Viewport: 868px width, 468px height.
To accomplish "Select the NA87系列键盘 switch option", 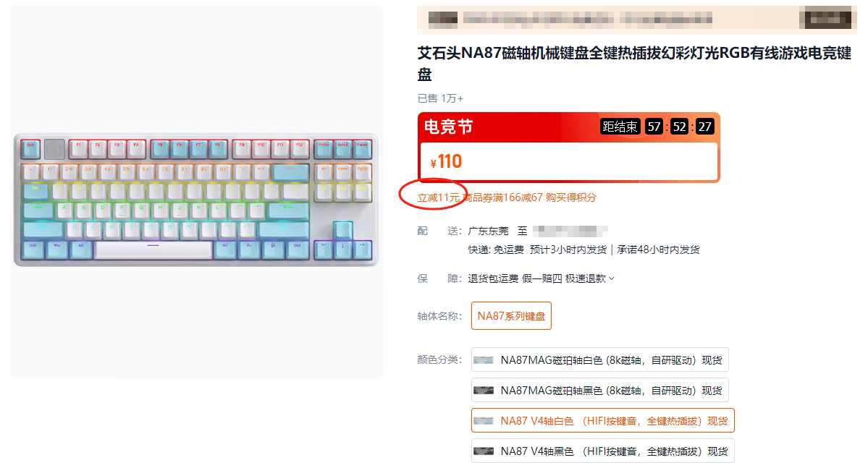I will pos(511,316).
